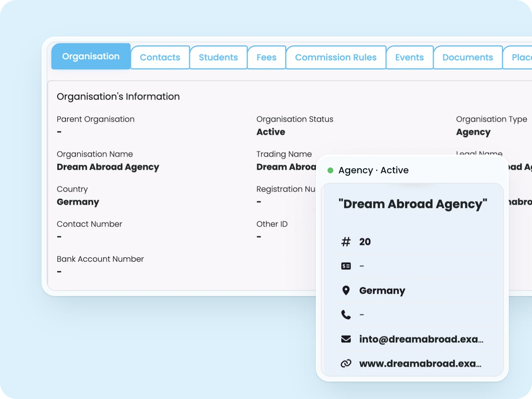Click the location pin icon beside Germany
532x399 pixels.
[x=346, y=290]
